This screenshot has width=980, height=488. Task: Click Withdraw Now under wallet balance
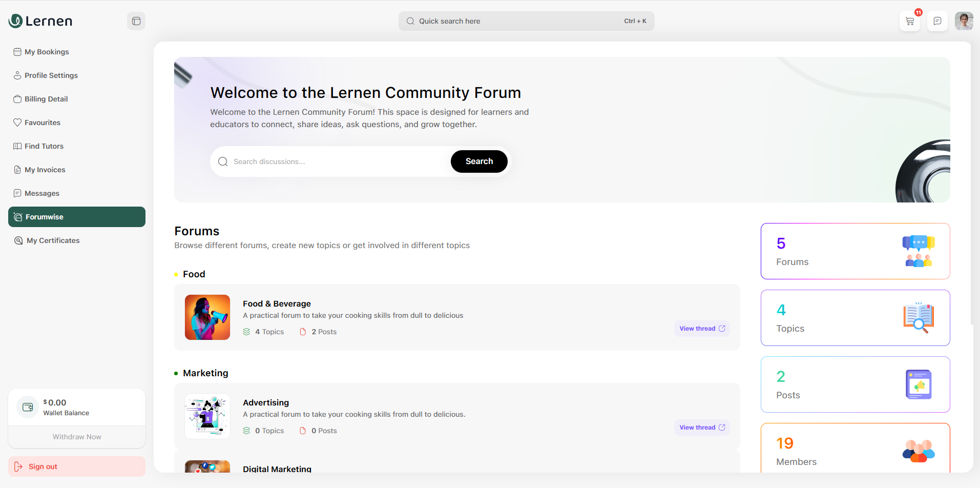pos(76,436)
